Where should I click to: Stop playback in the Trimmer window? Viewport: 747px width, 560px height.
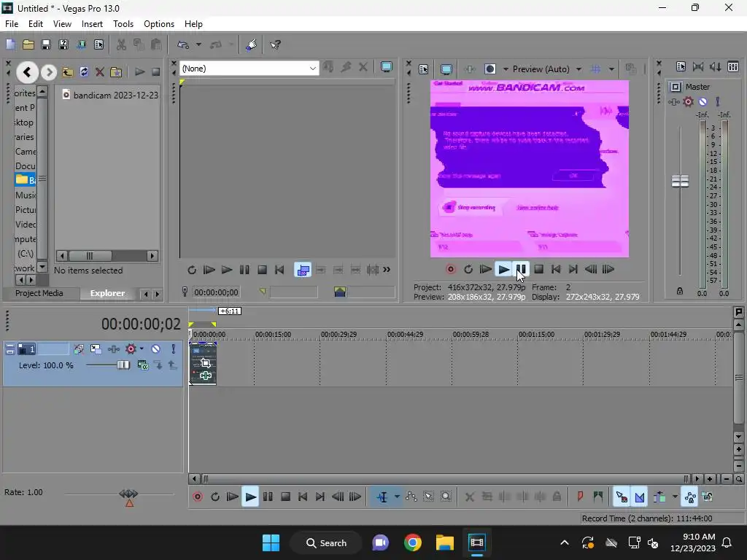click(262, 270)
